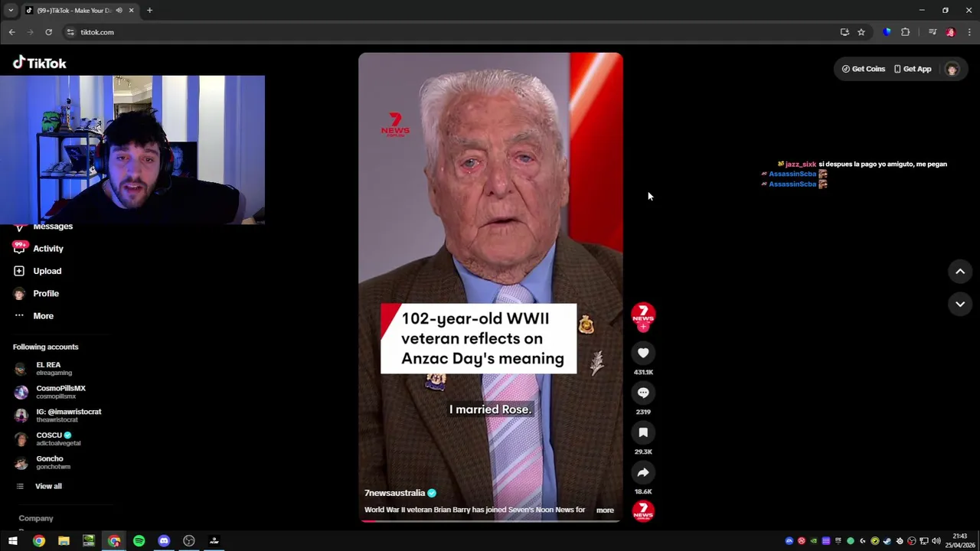Screen dimensions: 980x551
Task: View site information icon in address bar
Action: pos(70,32)
